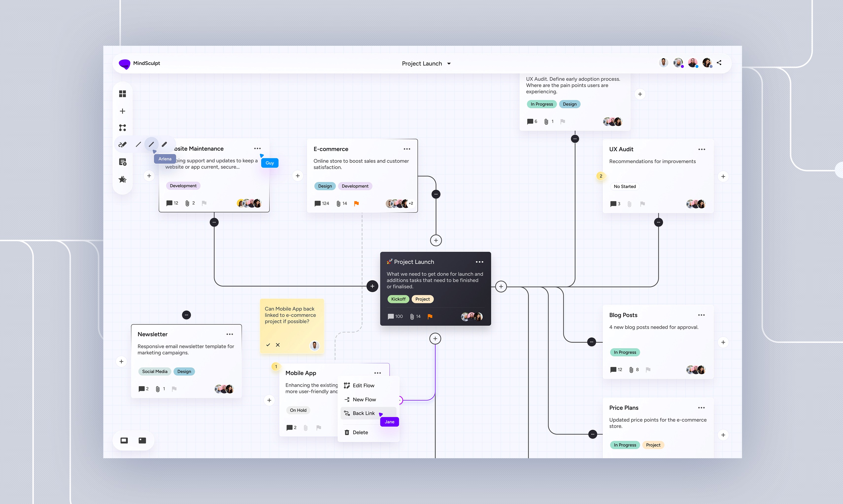Add a connected card beside UX Audit
Viewport: 843px width, 504px height.
click(x=723, y=176)
